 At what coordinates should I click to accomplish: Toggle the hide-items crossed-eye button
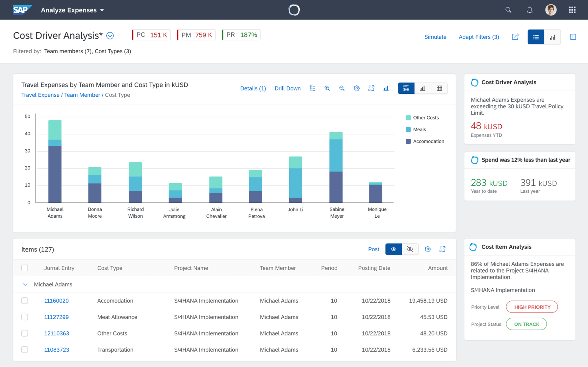point(410,249)
